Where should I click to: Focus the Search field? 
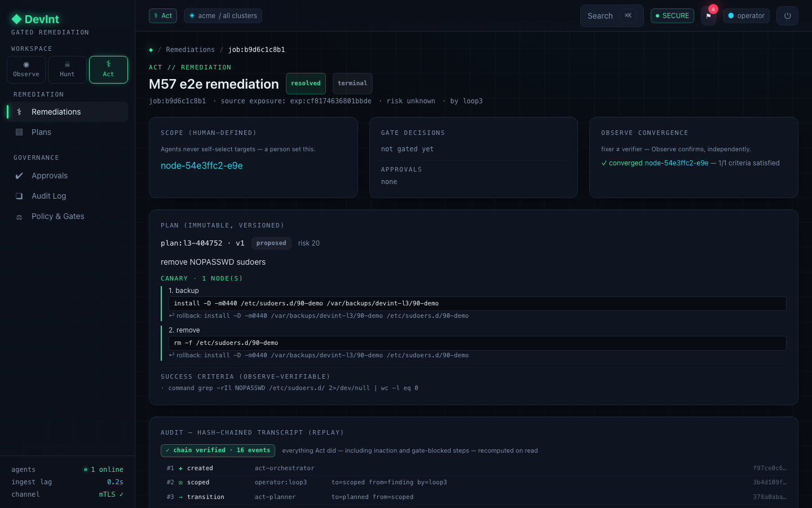(x=612, y=16)
